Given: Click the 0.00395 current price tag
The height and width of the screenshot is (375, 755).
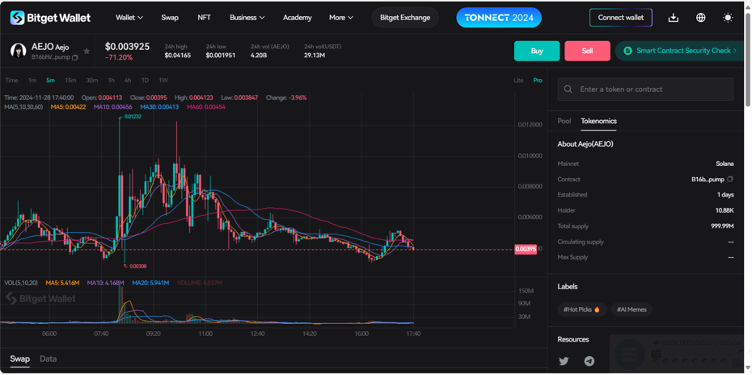Looking at the screenshot, I should 525,249.
